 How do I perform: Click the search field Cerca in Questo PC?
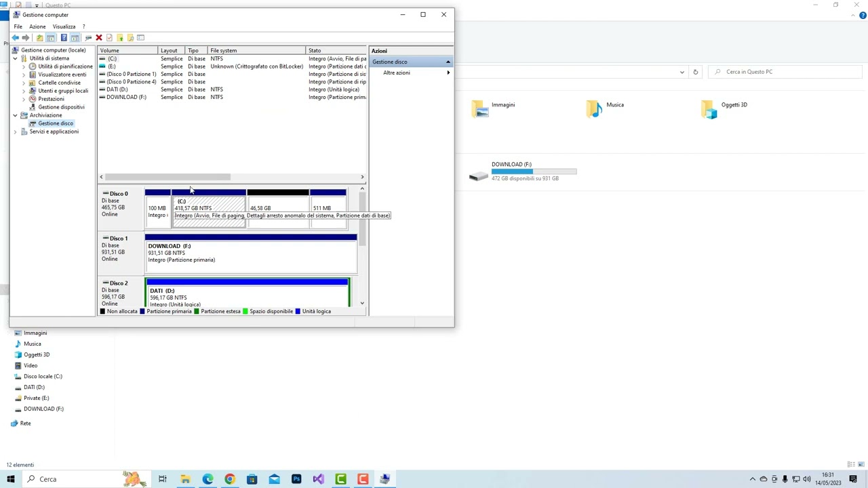[787, 72]
